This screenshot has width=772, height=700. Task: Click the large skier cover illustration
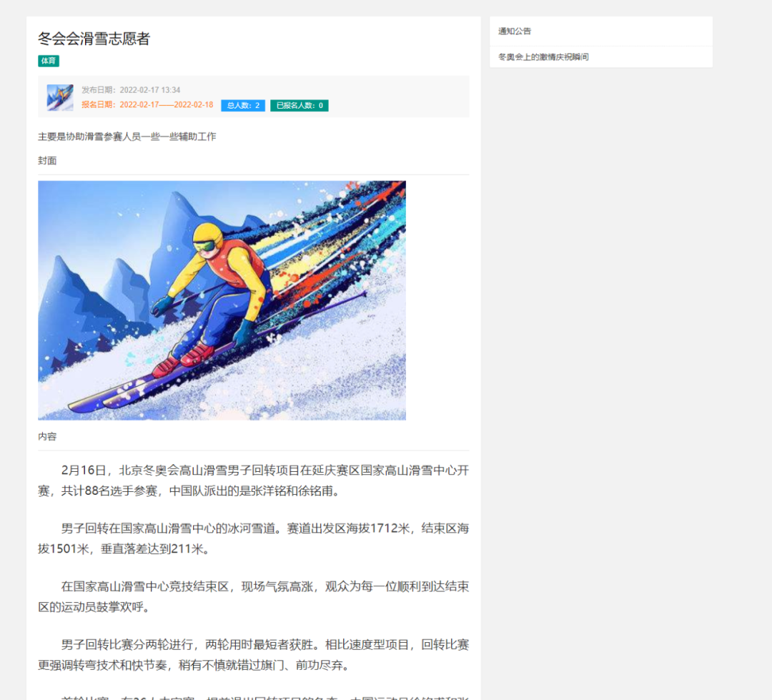click(x=222, y=300)
